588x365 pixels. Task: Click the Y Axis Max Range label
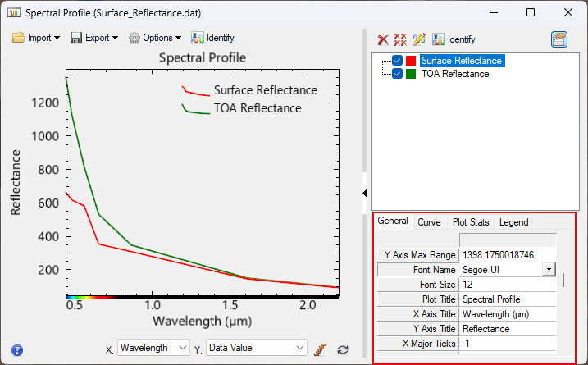point(420,255)
